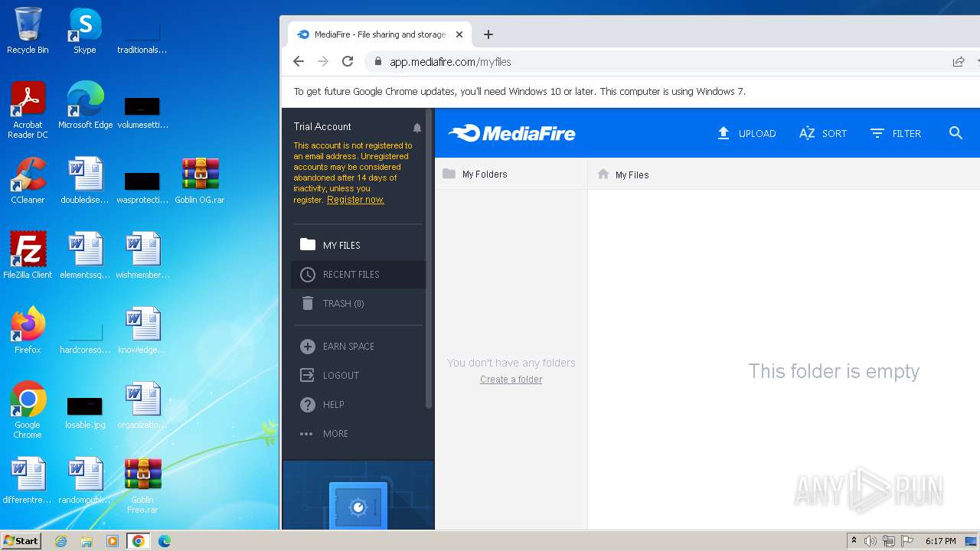Open the Register now link
Viewport: 980px width, 551px height.
[355, 200]
